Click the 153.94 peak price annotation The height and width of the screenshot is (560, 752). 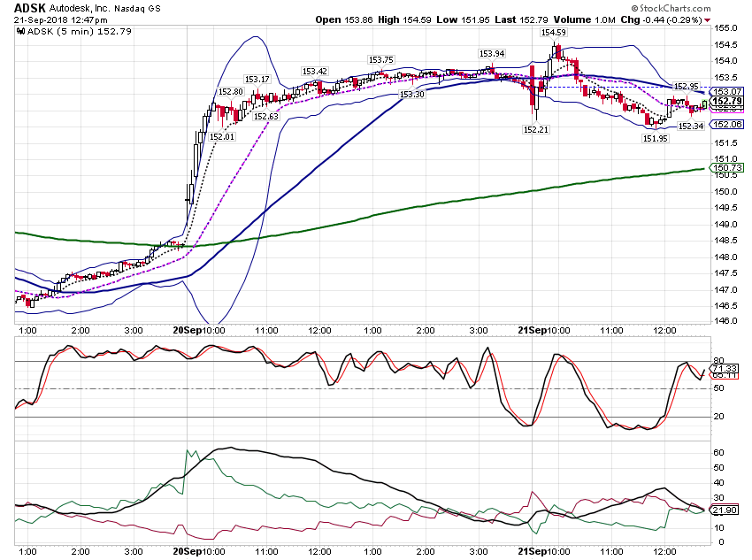492,54
